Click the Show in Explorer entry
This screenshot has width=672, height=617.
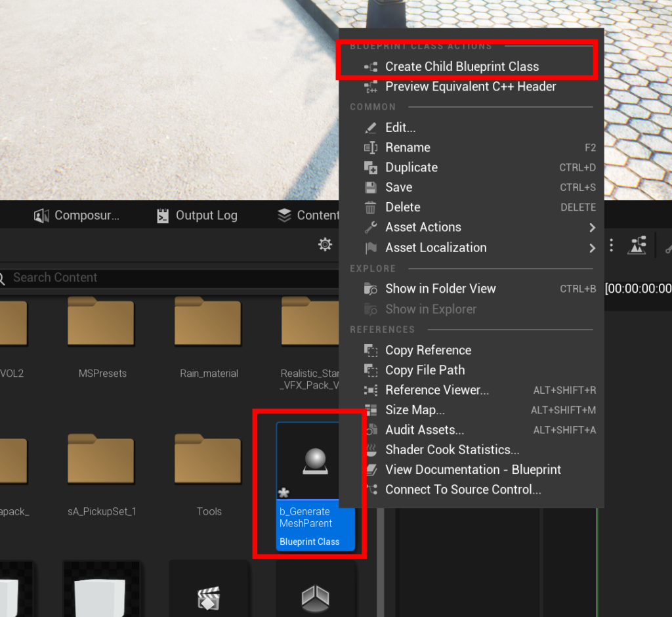[x=471, y=309]
